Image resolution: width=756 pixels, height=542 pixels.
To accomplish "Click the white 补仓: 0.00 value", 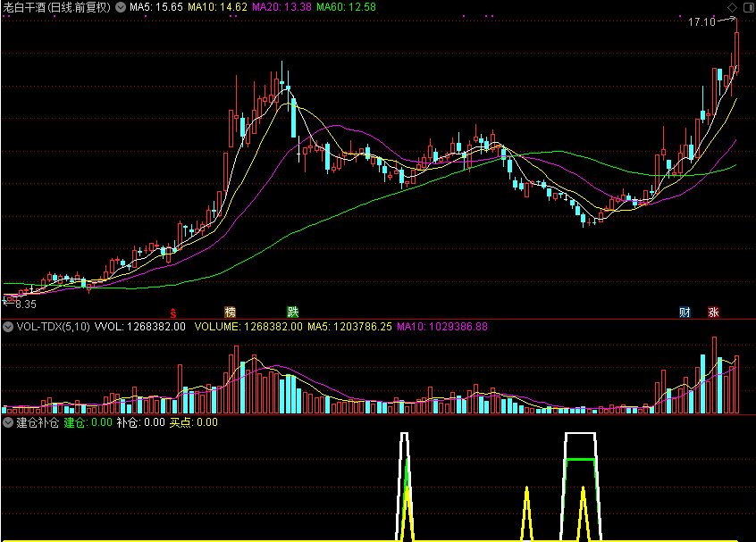I will coord(141,422).
